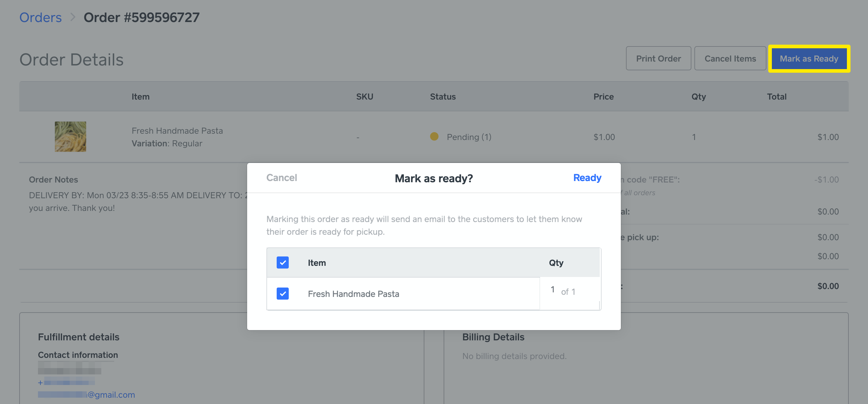868x404 pixels.
Task: Click the Qty header in the dialog table
Action: (x=556, y=263)
